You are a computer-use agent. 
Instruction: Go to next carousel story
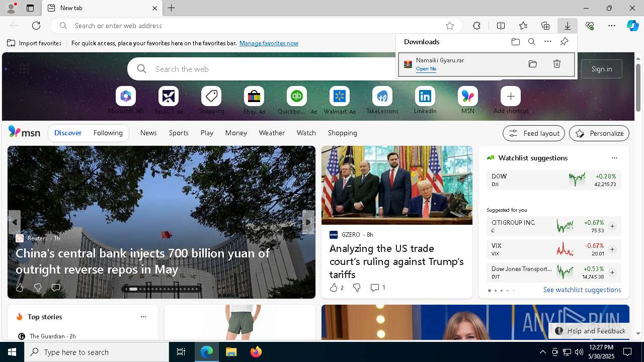click(308, 222)
